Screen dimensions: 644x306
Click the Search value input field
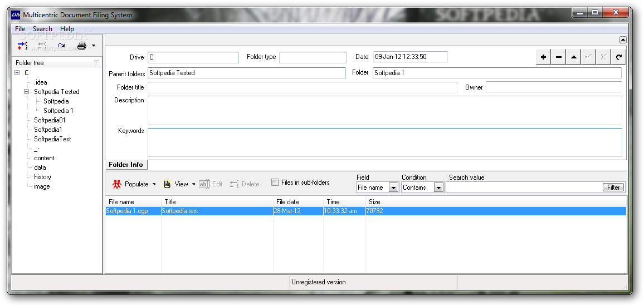pos(524,187)
